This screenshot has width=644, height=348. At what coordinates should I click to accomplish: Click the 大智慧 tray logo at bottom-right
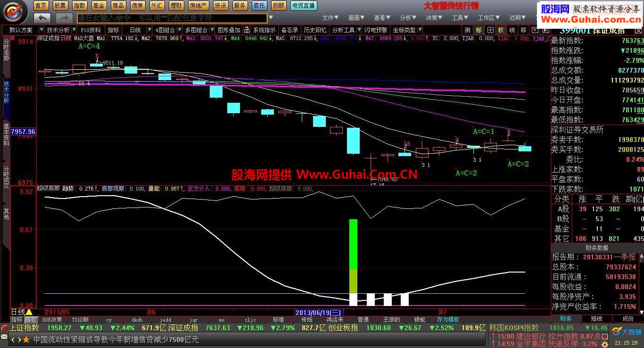pyautogui.click(x=627, y=331)
